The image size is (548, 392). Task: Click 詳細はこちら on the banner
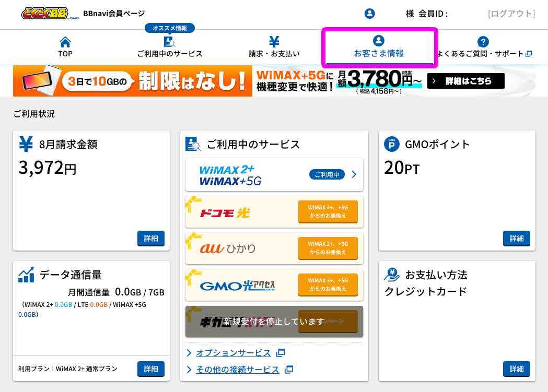click(465, 81)
